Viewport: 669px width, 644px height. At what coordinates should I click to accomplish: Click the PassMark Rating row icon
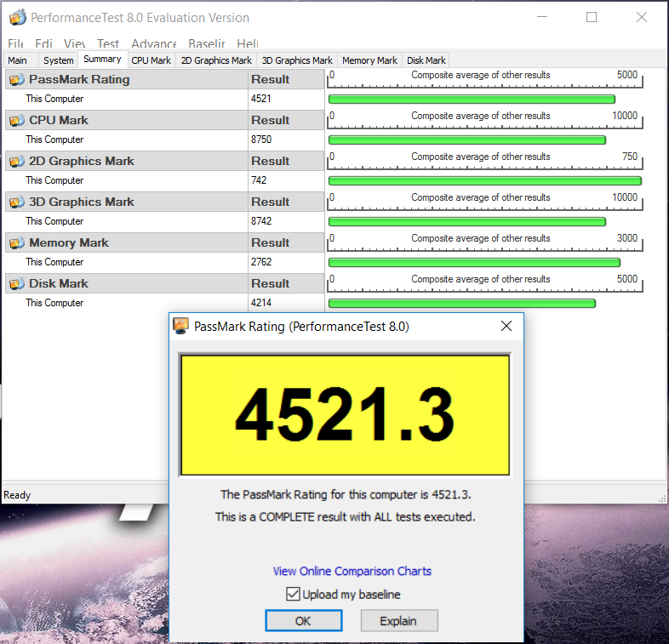click(17, 79)
